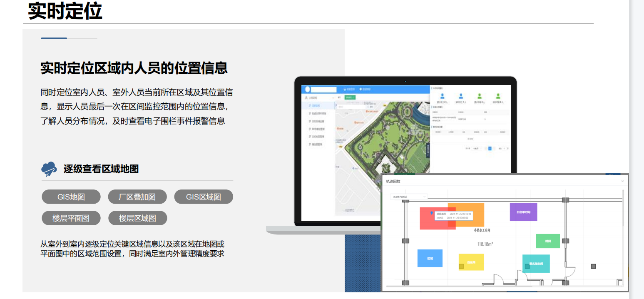Image resolution: width=644 pixels, height=299 pixels.
Task: Click the blue cloud icon beside 逐级查看区域地图
Action: 49,169
